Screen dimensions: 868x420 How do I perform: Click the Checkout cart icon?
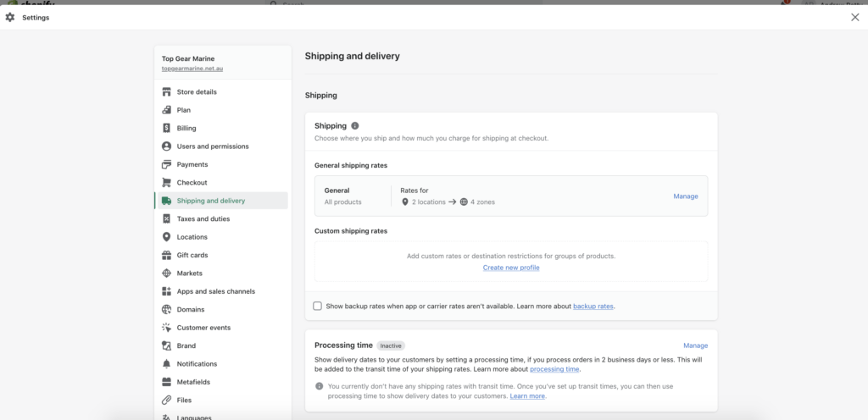point(167,183)
